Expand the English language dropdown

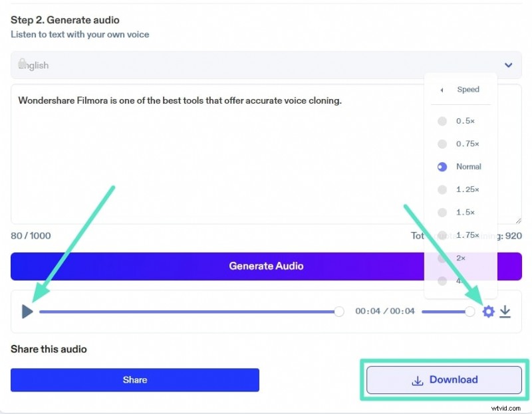tap(508, 65)
